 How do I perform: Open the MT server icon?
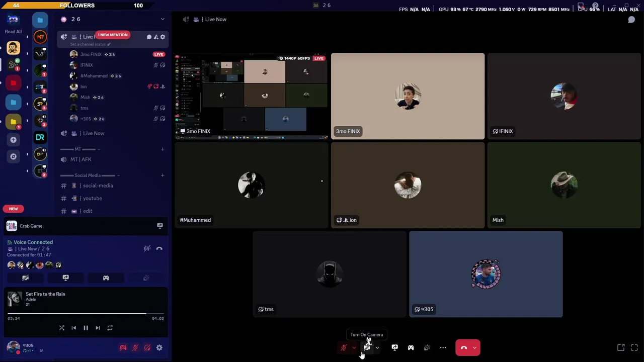(40, 37)
